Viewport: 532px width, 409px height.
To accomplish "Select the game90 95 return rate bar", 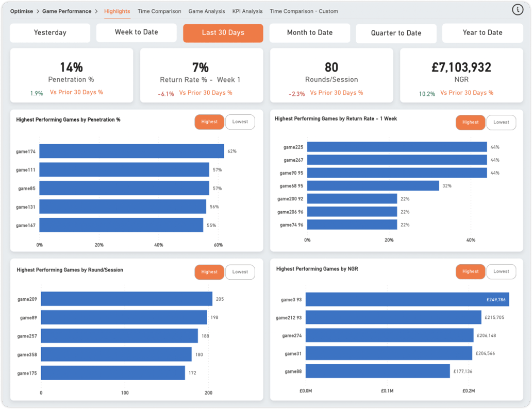I will click(397, 173).
